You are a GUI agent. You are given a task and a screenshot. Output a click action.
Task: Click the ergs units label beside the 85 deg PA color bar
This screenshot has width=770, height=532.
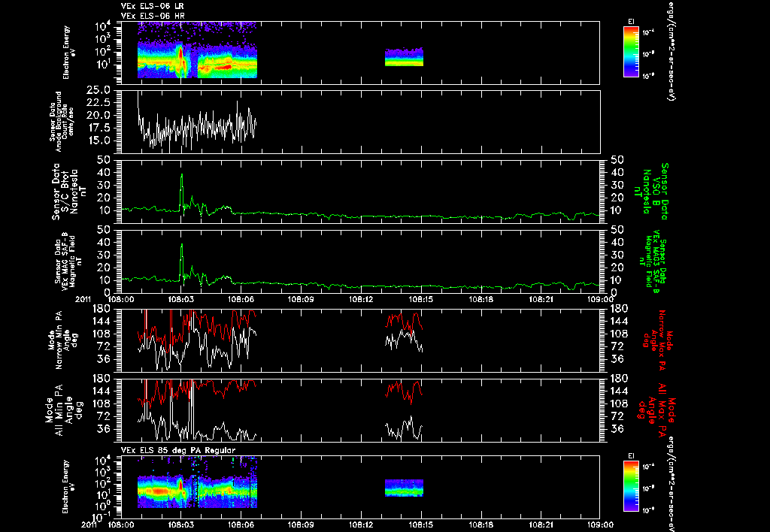(671, 483)
